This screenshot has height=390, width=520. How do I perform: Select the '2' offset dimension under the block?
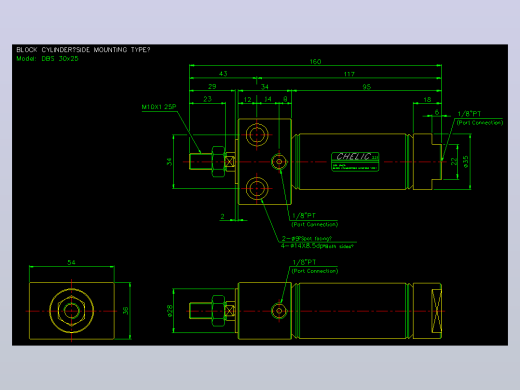(222, 217)
